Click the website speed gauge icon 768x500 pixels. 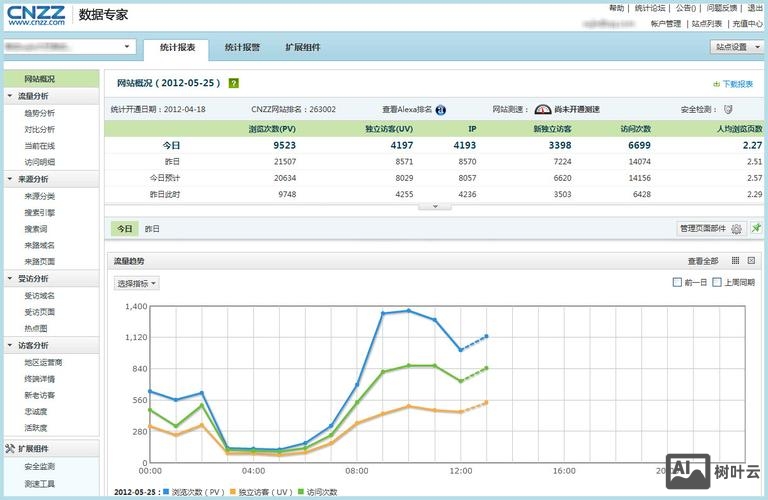[543, 109]
